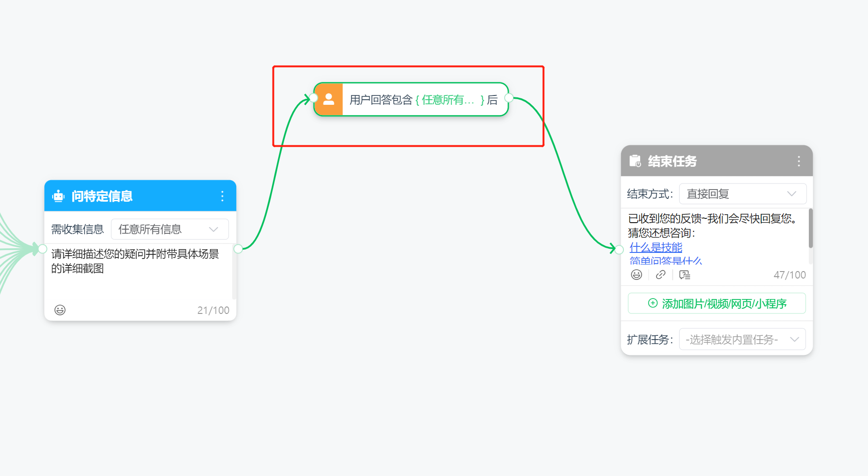Screen dimensions: 868x476
Task: Click the robot icon in 问特定信息 header
Action: click(x=58, y=196)
